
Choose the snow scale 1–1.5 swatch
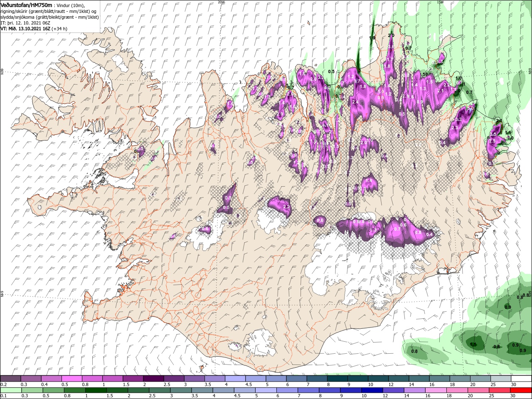tap(112, 379)
